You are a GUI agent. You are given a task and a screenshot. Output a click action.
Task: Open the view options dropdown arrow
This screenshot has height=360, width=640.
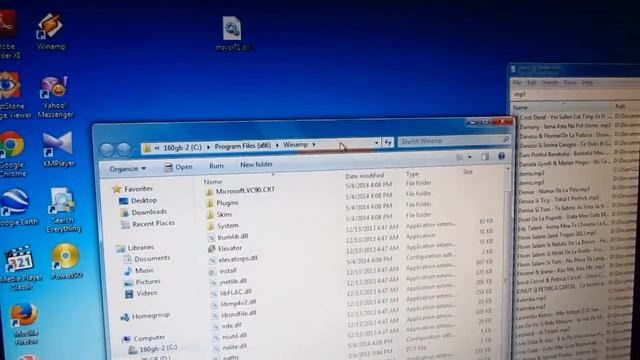click(470, 157)
